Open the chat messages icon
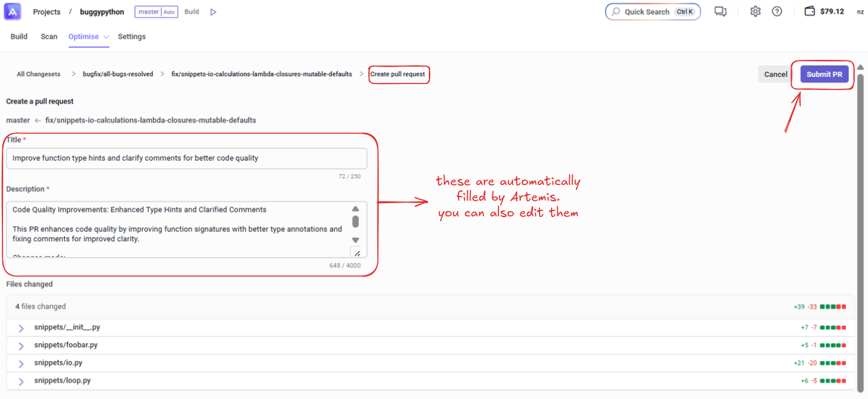 pos(720,11)
